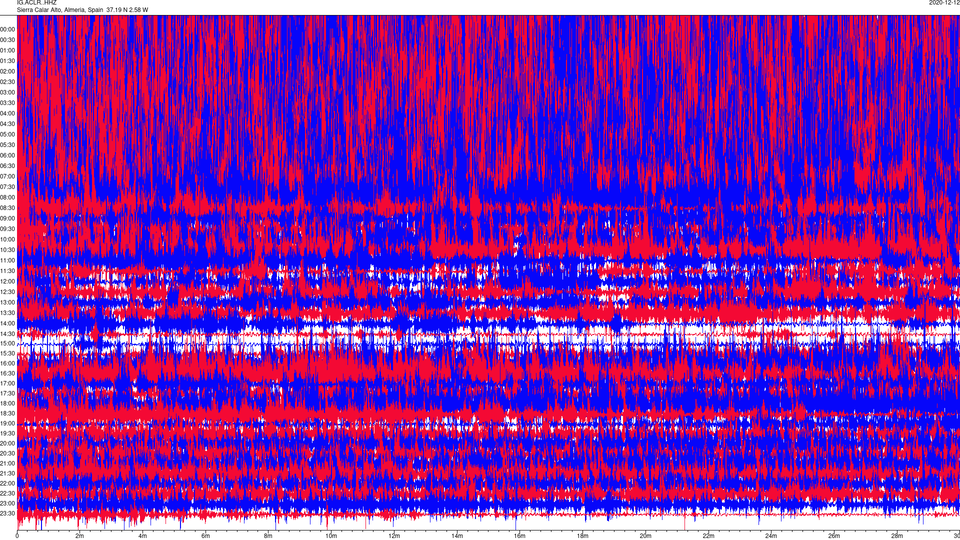960x540 pixels.
Task: Select the 04:30 time row label
Action: (x=8, y=124)
